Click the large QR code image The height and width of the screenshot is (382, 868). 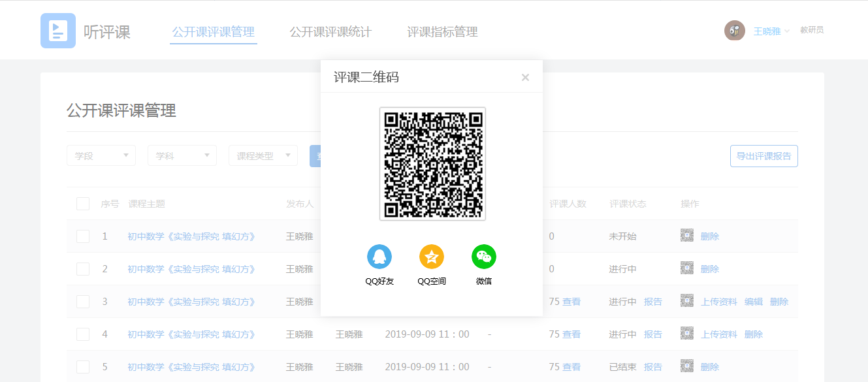pos(432,164)
